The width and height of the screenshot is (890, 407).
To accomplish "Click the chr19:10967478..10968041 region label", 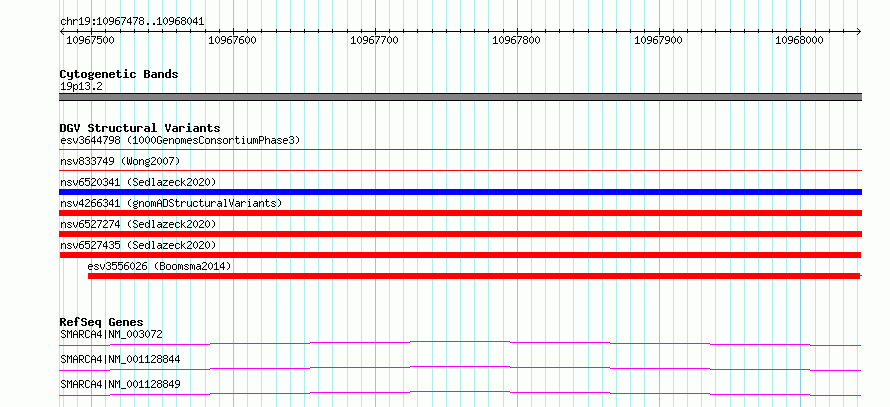I will pos(132,22).
